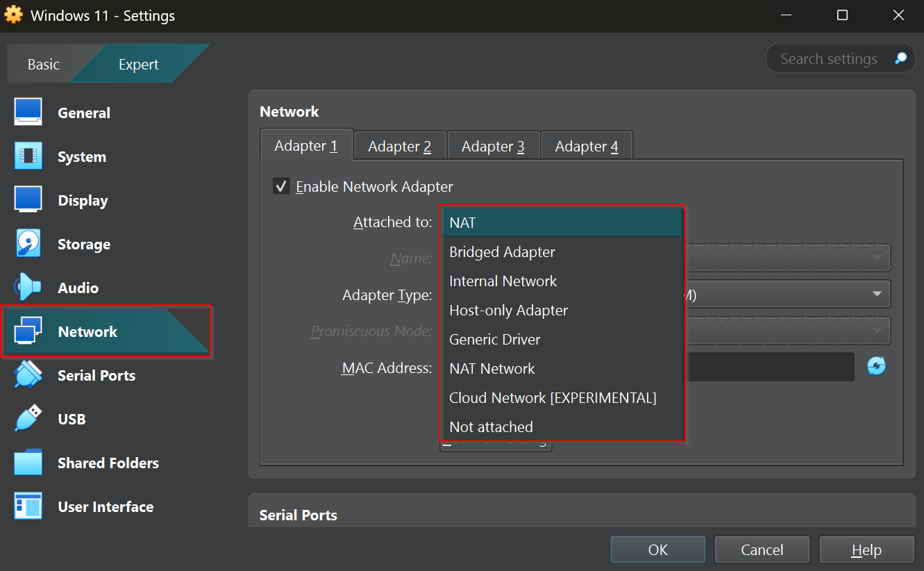Uncheck Enable Network Adapter checkbox
Screen dimensions: 924x571
(x=281, y=186)
